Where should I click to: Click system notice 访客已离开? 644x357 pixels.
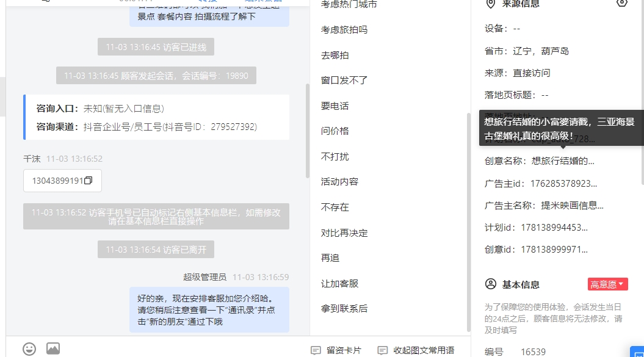[x=156, y=250]
